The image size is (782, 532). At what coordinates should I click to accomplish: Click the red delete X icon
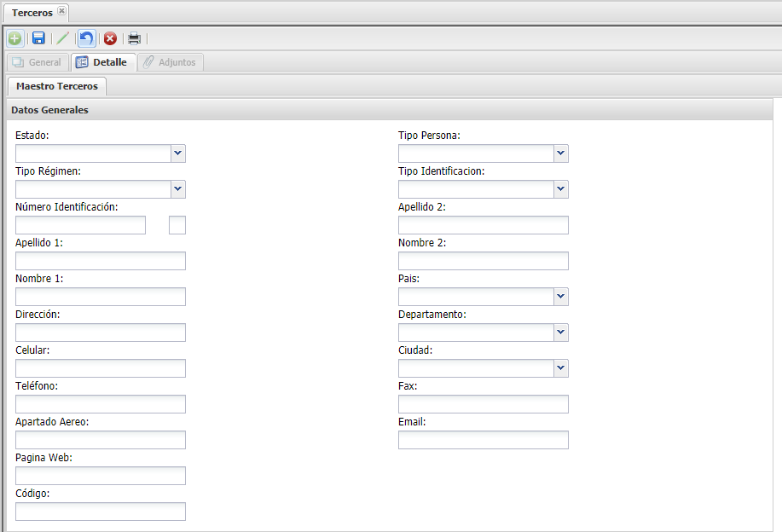point(110,38)
